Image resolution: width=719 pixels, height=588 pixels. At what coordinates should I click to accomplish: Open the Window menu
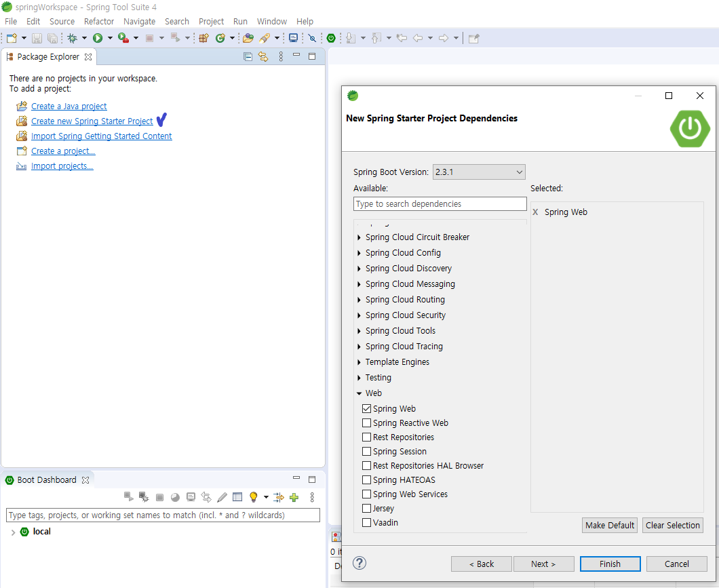[x=271, y=22]
